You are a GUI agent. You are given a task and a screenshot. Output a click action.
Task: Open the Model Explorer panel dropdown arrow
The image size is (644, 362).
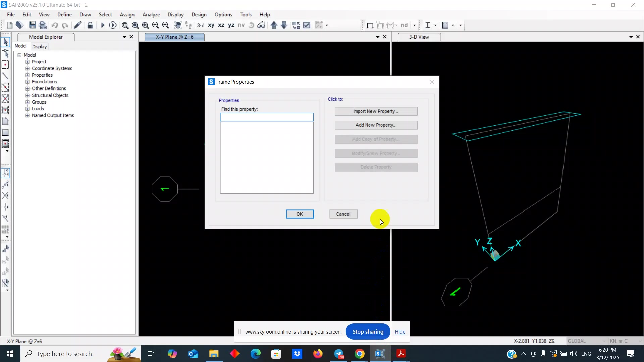[124, 37]
